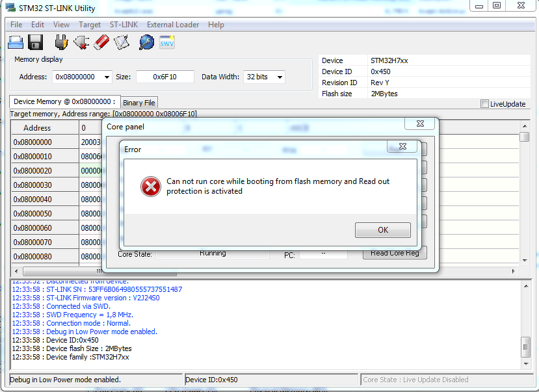Click the Connected via SWD log line
Image resolution: width=539 pixels, height=392 pixels.
pos(61,306)
